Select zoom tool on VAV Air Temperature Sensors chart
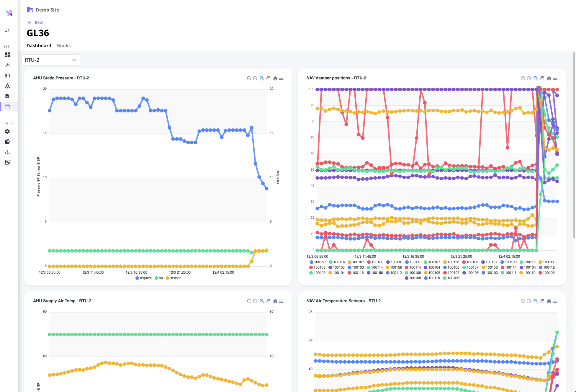Screen dimensions: 576x392 (536, 301)
